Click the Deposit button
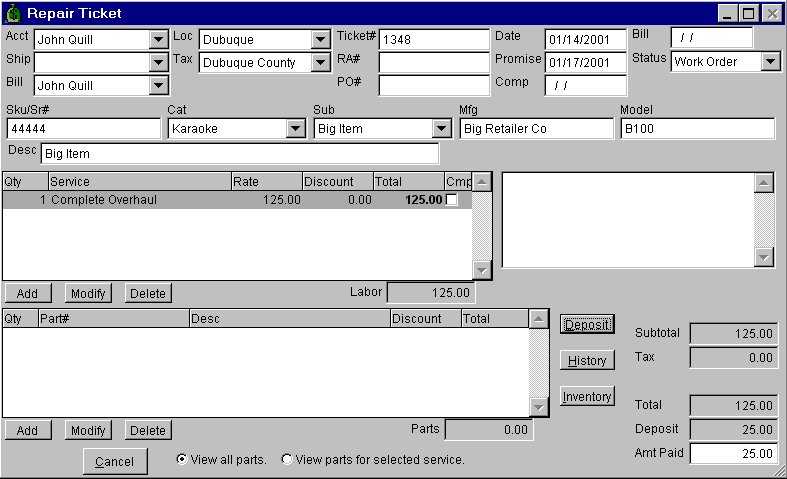The width and height of the screenshot is (787, 479). (x=587, y=324)
